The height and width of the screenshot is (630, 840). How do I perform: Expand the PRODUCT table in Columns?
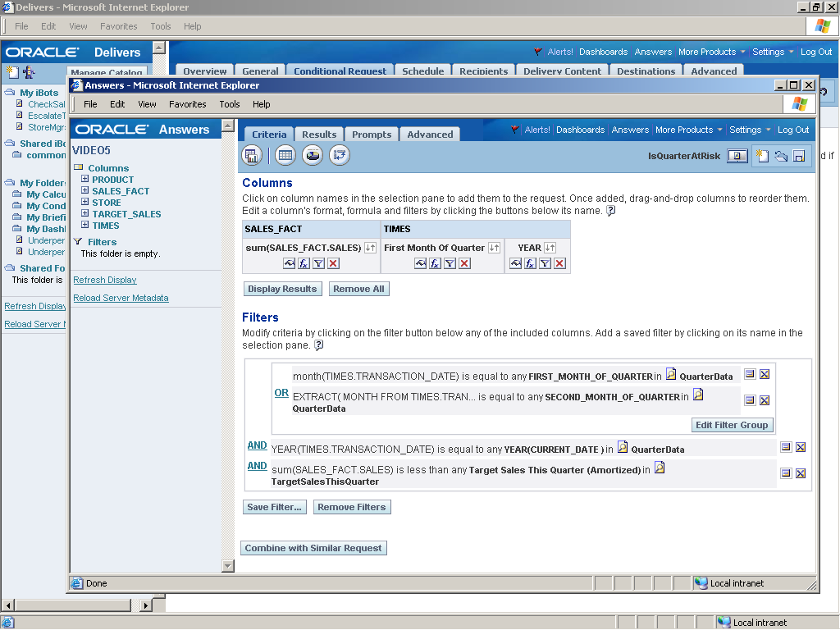pos(84,179)
